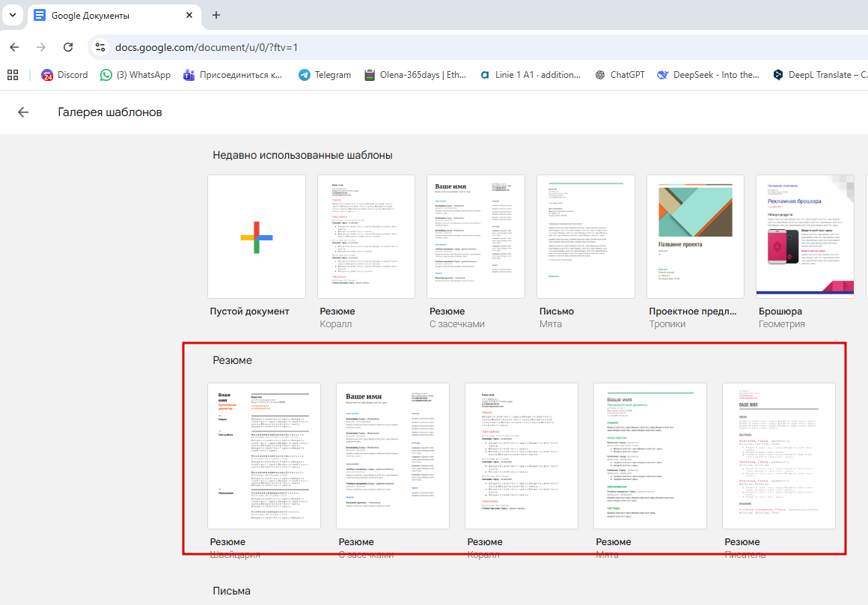
Task: Open the ChatGPT bookmark
Action: [x=620, y=75]
